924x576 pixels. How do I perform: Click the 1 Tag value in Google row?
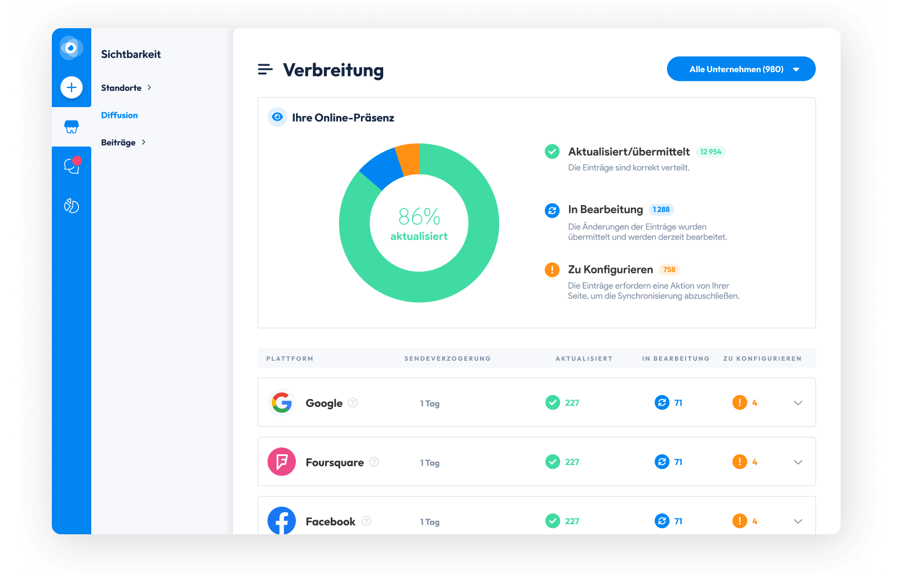click(429, 404)
